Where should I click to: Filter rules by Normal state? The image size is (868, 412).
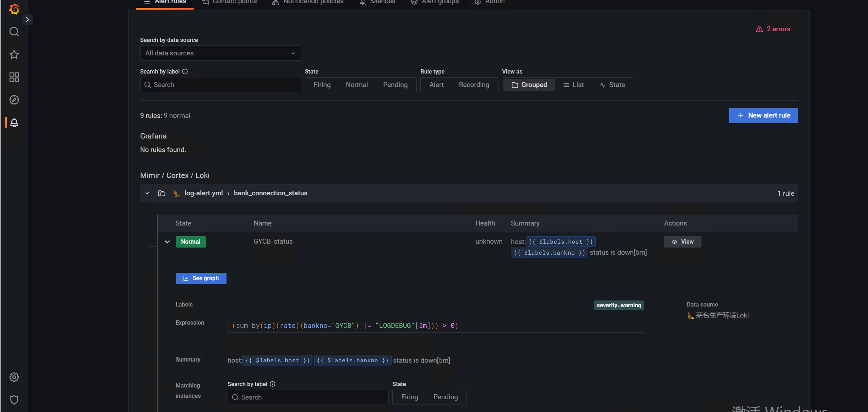[357, 85]
